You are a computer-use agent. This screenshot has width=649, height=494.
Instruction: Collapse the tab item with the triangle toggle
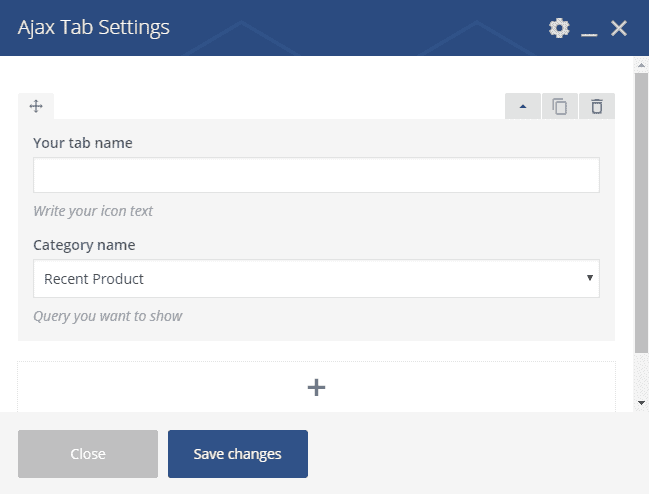[523, 106]
